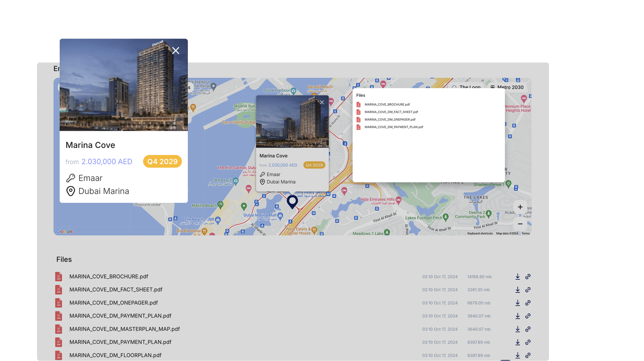The image size is (644, 361).
Task: Open MARINA_COVE_DM_ONEPAGER.pdf in the Files popup
Action: (390, 120)
